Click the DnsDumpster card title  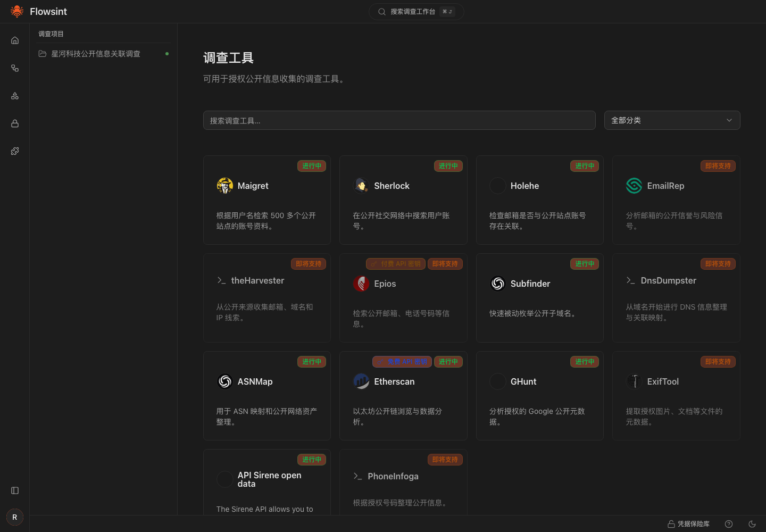pos(669,280)
